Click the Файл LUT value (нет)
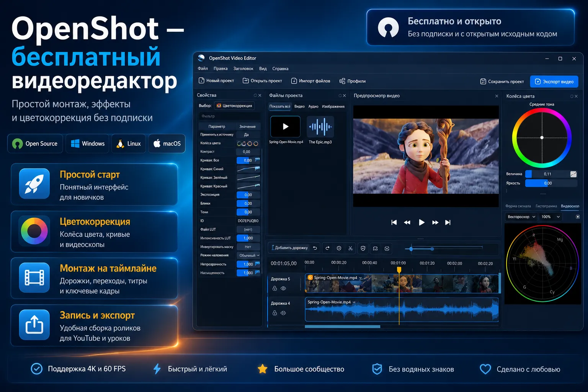The image size is (588, 392). [x=248, y=229]
